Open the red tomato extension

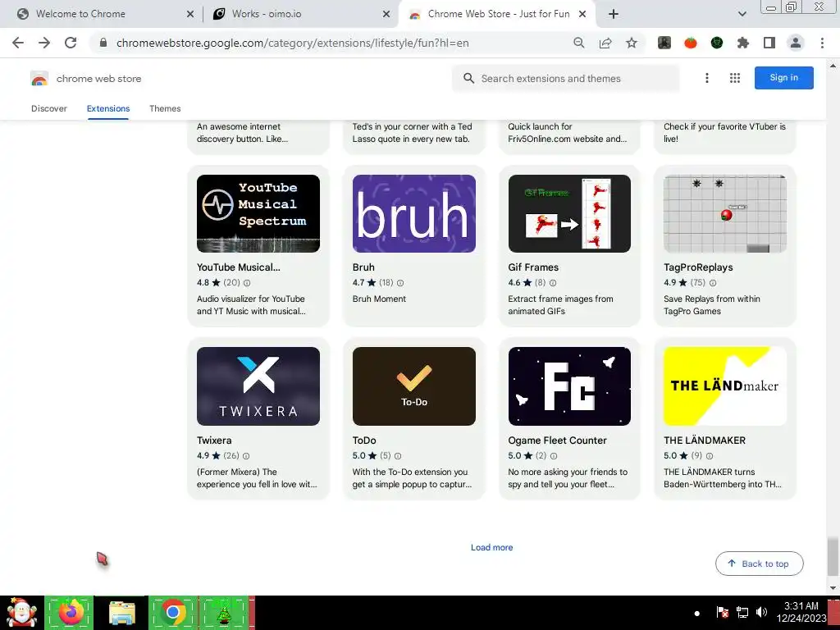[691, 43]
